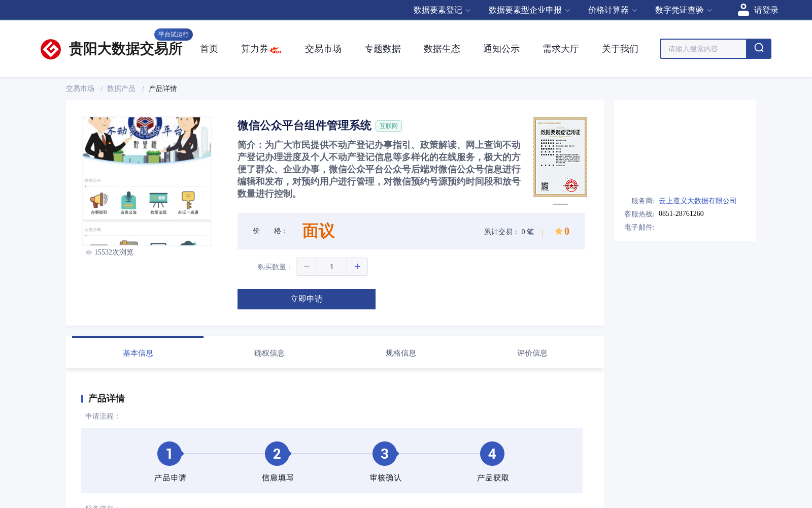Image resolution: width=812 pixels, height=508 pixels.
Task: Click the user avatar login icon
Action: [743, 10]
